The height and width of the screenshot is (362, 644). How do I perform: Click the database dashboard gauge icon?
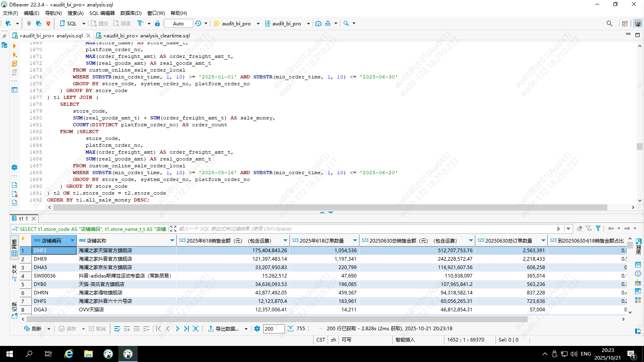pyautogui.click(x=318, y=23)
